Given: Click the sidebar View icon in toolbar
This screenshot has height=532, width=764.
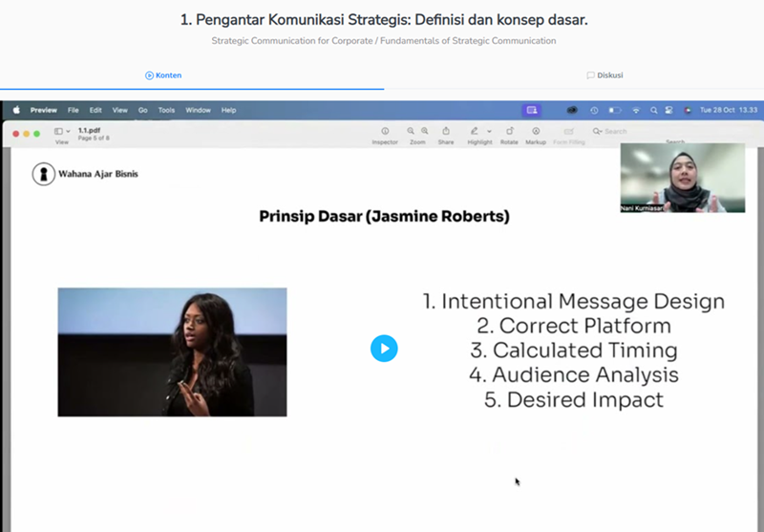Looking at the screenshot, I should pos(58,131).
